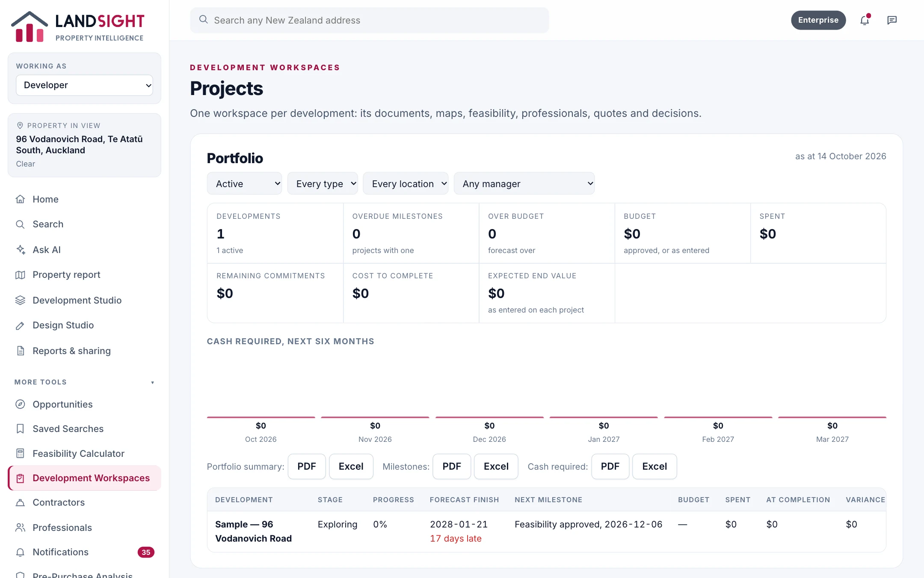924x578 pixels.
Task: Open the Every location filter dropdown
Action: pyautogui.click(x=406, y=184)
